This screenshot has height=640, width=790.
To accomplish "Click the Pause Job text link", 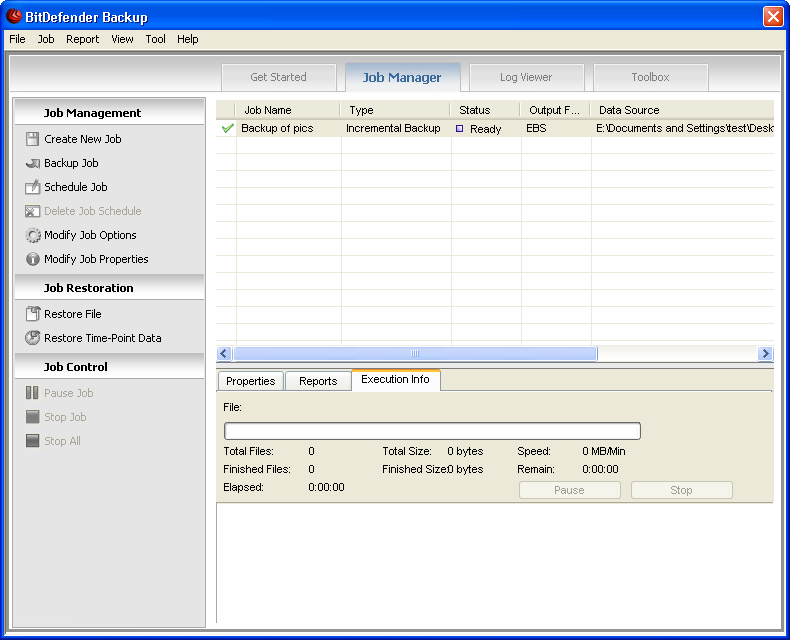I will coord(69,393).
